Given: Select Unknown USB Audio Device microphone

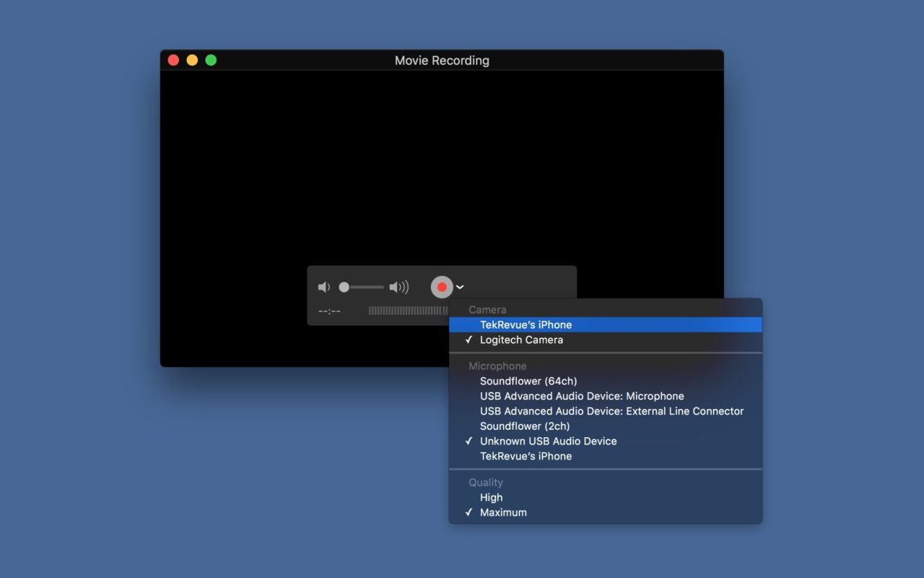Looking at the screenshot, I should click(x=606, y=441).
